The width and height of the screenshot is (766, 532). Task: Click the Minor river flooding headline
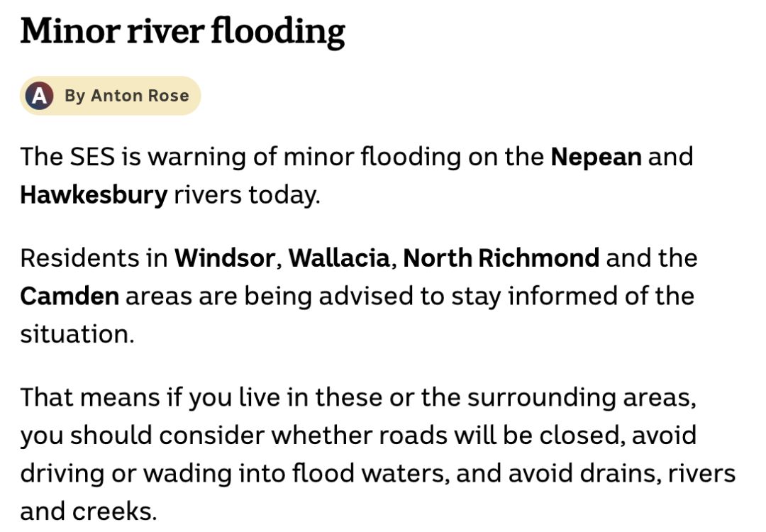(x=183, y=32)
